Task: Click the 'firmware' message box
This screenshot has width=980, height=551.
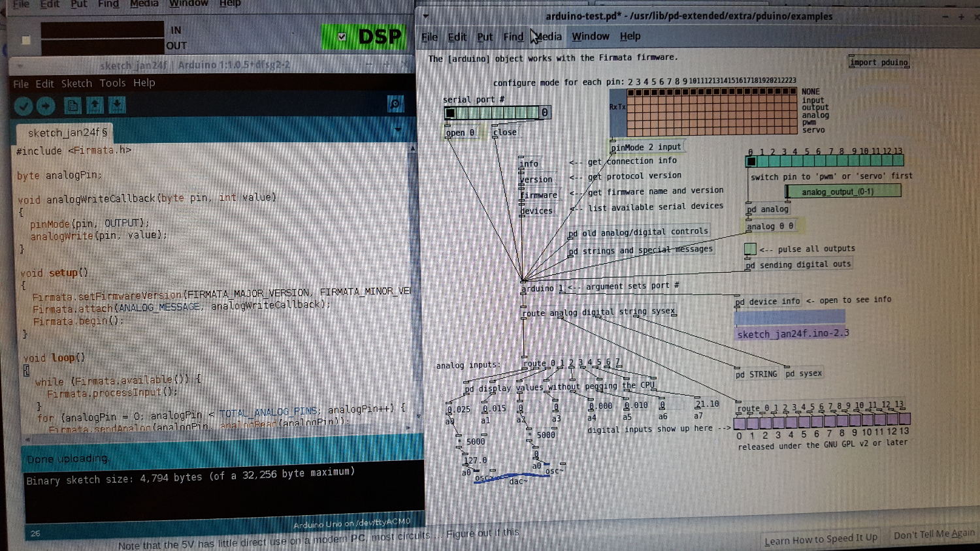Action: [539, 195]
